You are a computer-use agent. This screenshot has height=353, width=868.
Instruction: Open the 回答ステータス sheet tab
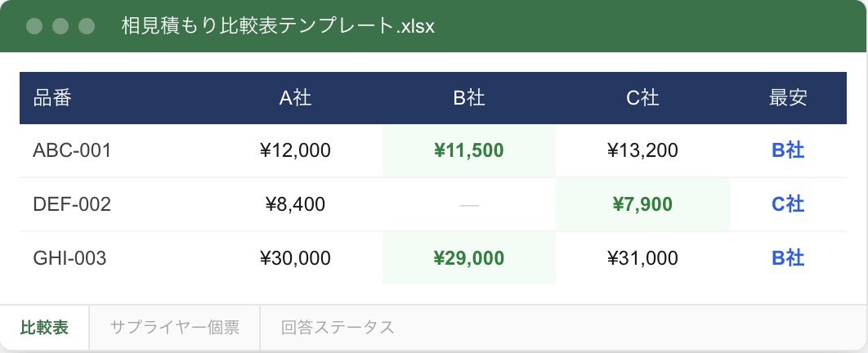coord(338,328)
